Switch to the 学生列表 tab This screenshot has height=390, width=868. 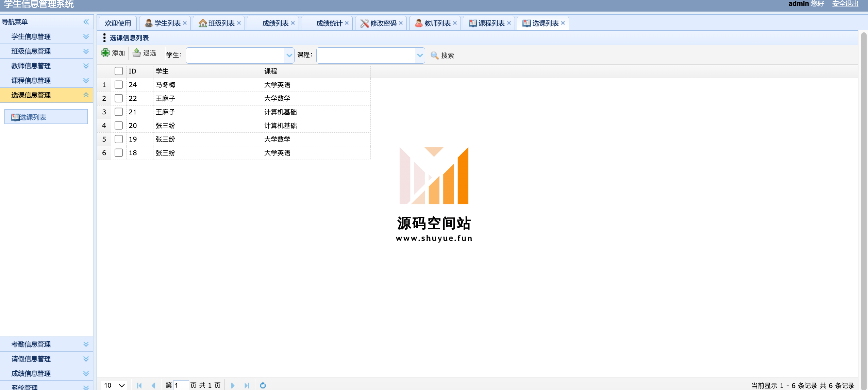tap(165, 23)
